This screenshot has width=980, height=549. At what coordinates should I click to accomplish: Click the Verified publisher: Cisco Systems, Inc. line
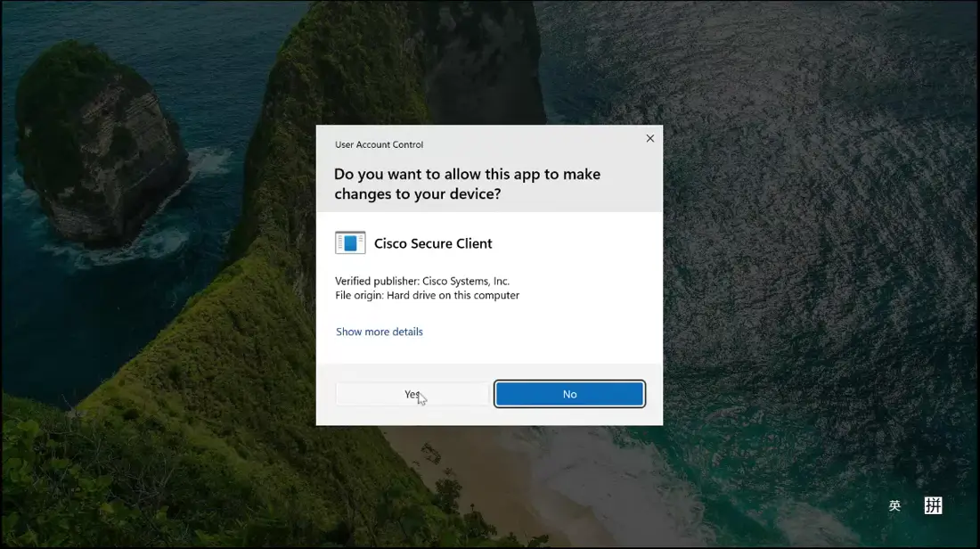(422, 281)
